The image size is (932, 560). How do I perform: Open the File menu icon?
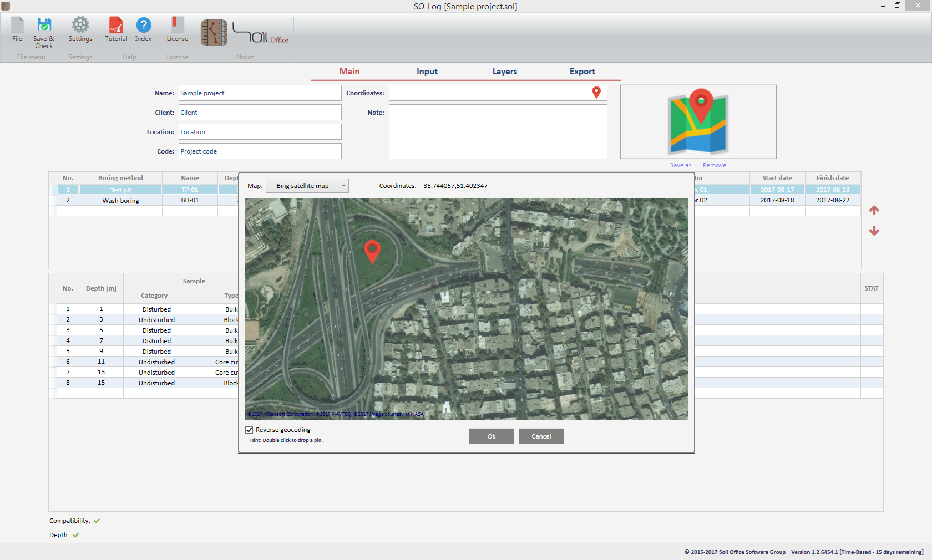pos(17,26)
